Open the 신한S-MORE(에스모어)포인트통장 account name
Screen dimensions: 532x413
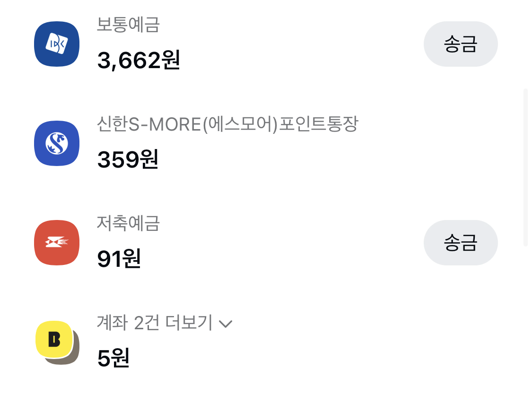[x=227, y=124]
